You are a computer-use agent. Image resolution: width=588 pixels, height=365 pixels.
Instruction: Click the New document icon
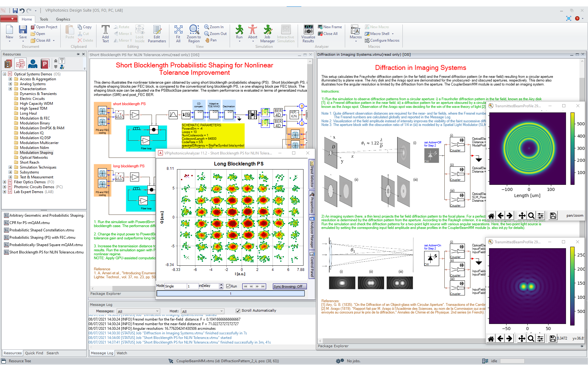pos(9,30)
